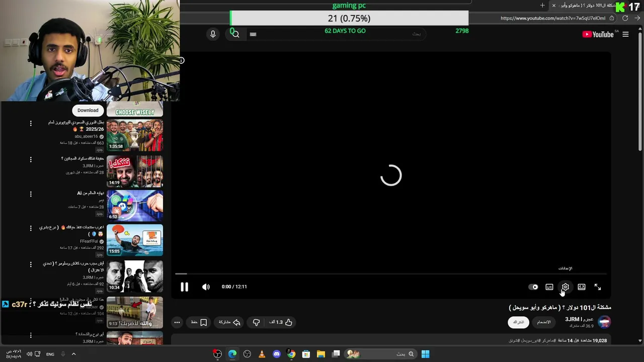Click the youtube.com URL address bar
The width and height of the screenshot is (644, 362).
coord(552,18)
